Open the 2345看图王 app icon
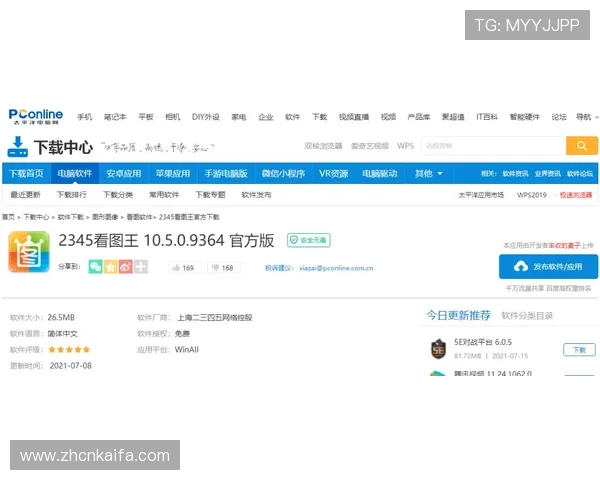The height and width of the screenshot is (480, 600). (29, 251)
